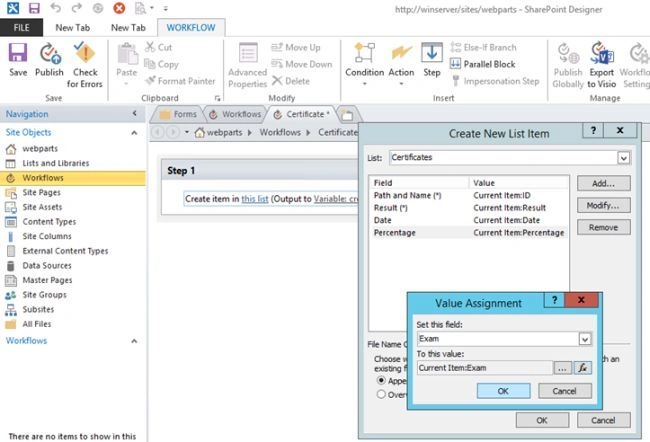Export workflow to Visio
The height and width of the screenshot is (442, 650).
point(601,65)
